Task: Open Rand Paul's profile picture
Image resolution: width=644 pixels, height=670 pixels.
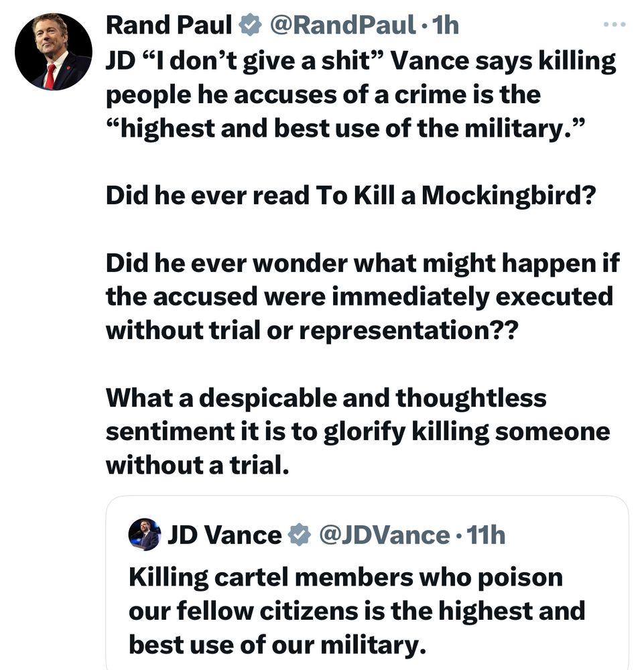Action: click(x=53, y=52)
